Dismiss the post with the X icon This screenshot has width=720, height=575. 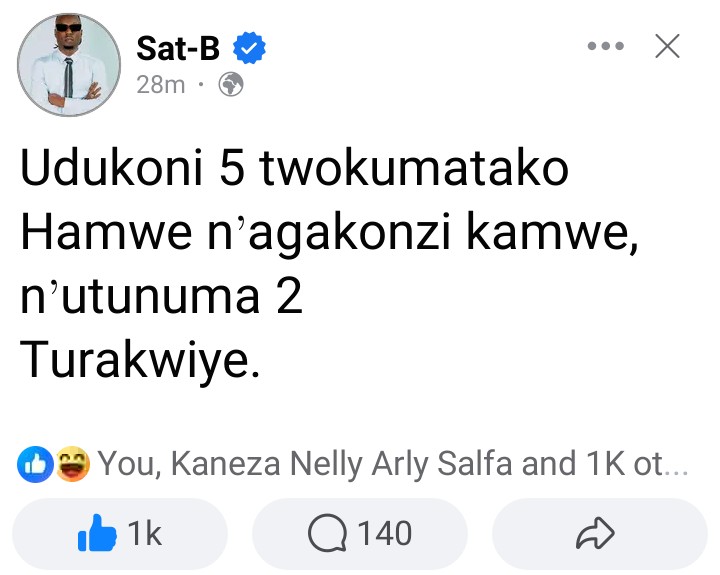(x=667, y=46)
